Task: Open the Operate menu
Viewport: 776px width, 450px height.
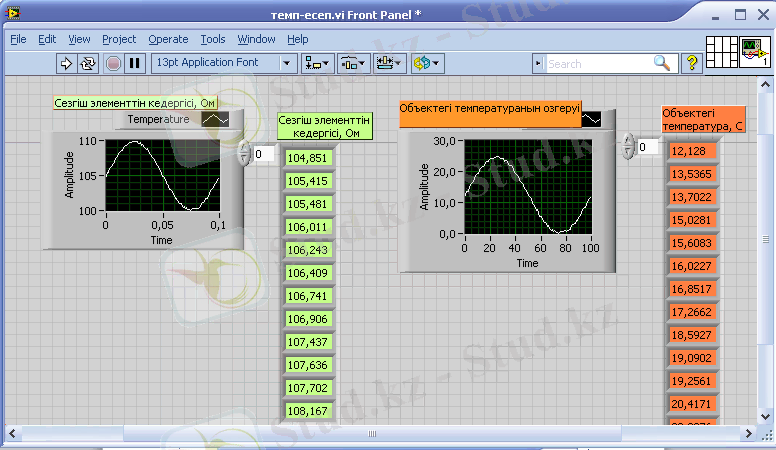Action: click(x=168, y=39)
